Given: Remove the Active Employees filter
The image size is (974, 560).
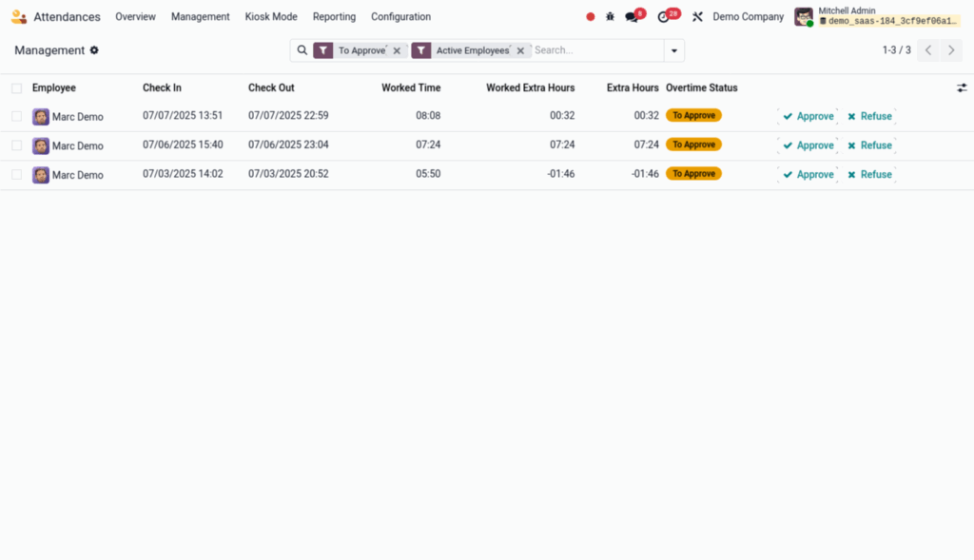Looking at the screenshot, I should click(x=520, y=51).
